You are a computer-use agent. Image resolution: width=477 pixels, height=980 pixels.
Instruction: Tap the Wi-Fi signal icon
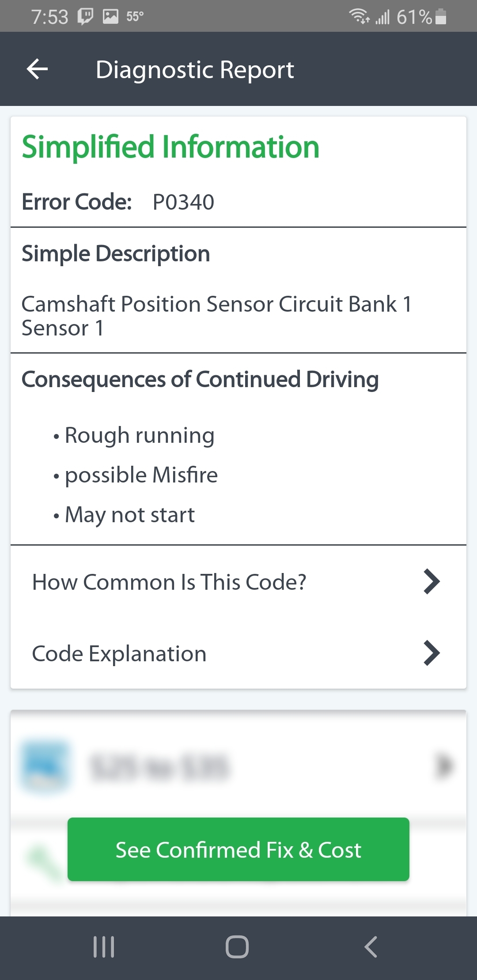[x=359, y=17]
